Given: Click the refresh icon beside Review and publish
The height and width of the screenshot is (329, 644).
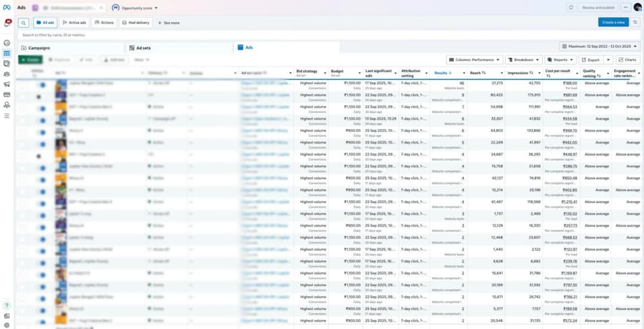Looking at the screenshot, I should 571,7.
